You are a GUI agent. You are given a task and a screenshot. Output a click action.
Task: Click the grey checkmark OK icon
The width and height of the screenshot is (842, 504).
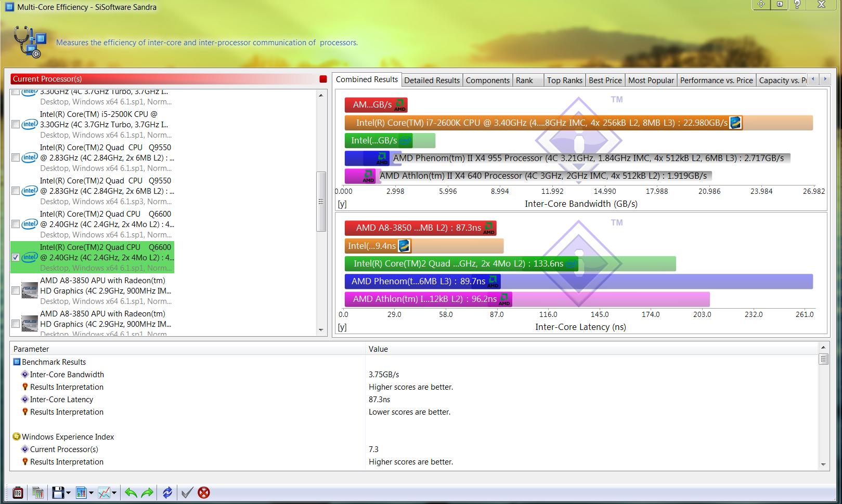point(187,493)
